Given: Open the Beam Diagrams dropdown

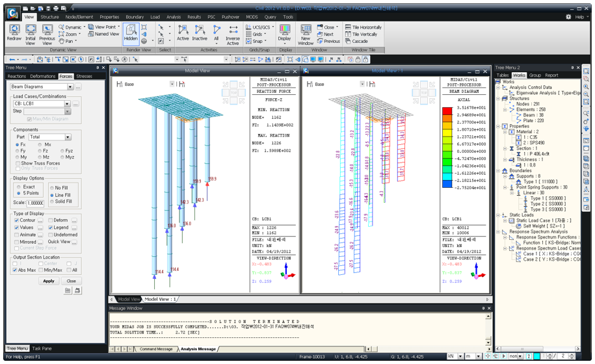Looking at the screenshot, I should [x=70, y=87].
